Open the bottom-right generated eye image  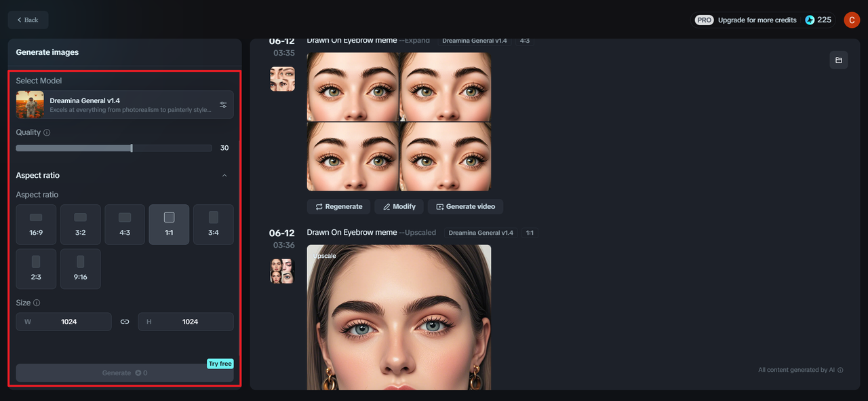click(446, 156)
